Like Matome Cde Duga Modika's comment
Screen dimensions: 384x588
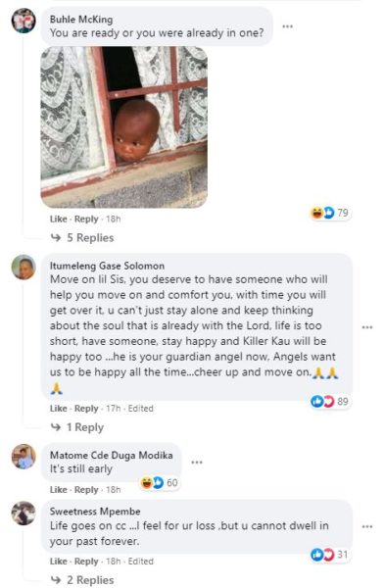tap(58, 490)
